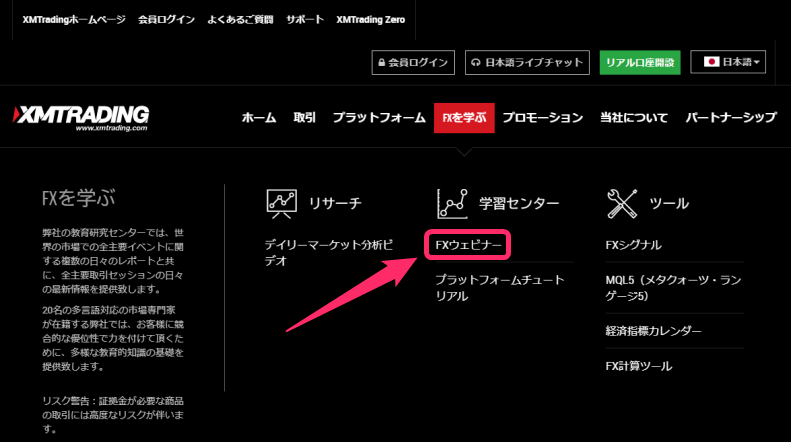Click the XMTrading logo
The height and width of the screenshot is (442, 791).
pos(81,118)
